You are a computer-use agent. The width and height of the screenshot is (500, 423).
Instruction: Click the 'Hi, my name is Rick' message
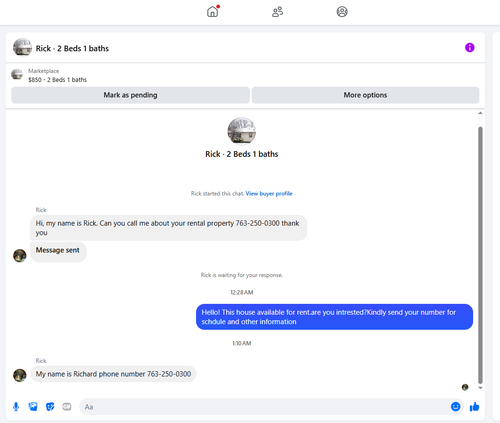(x=168, y=228)
